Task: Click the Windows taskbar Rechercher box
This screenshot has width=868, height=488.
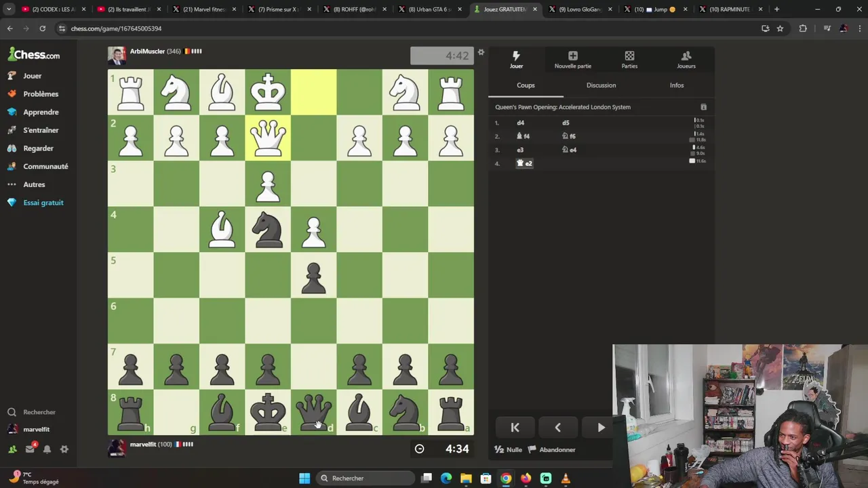Action: (x=365, y=479)
